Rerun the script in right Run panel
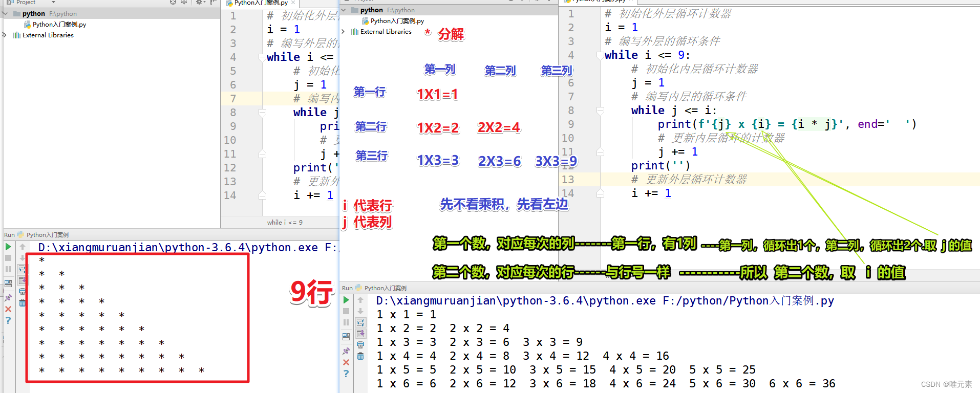Viewport: 980px width, 393px height. click(x=346, y=300)
